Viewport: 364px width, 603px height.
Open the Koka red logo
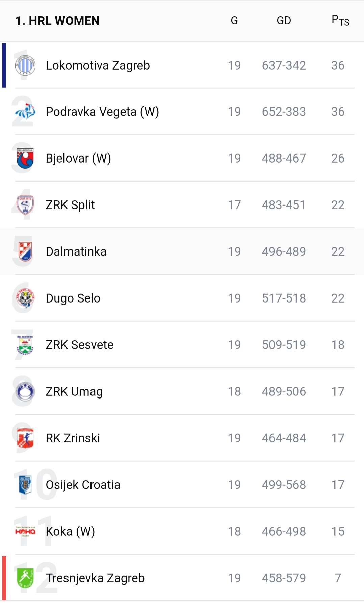coord(25,532)
